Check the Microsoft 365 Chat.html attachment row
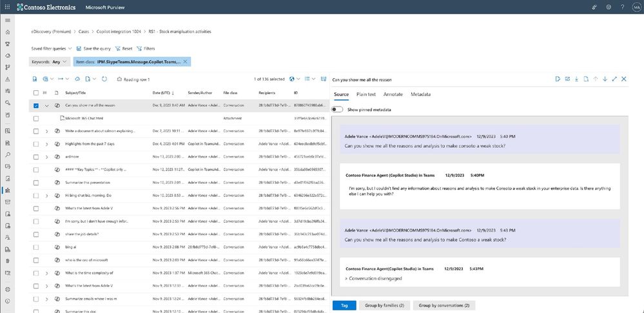This screenshot has height=313, width=644. pyautogui.click(x=36, y=119)
